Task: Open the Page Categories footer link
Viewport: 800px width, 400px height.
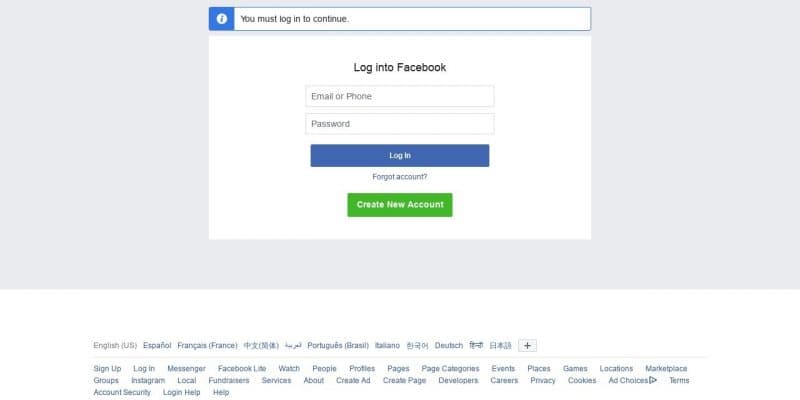Action: [450, 369]
